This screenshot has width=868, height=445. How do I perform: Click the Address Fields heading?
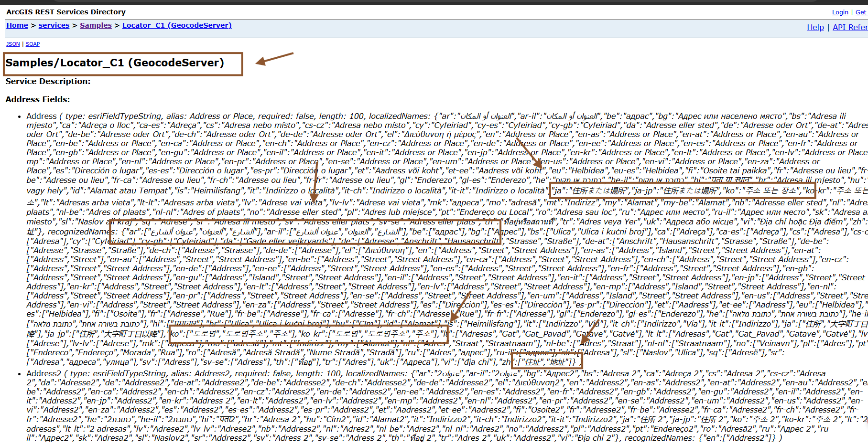[x=38, y=99]
